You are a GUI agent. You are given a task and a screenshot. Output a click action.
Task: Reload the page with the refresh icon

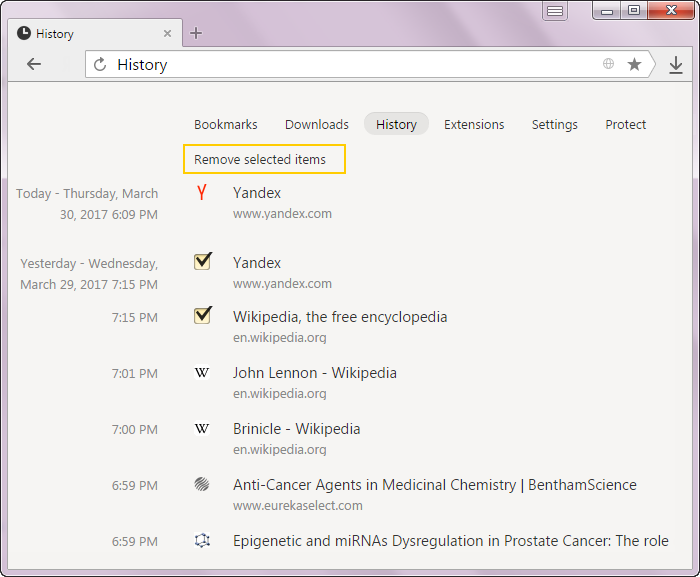pyautogui.click(x=100, y=64)
